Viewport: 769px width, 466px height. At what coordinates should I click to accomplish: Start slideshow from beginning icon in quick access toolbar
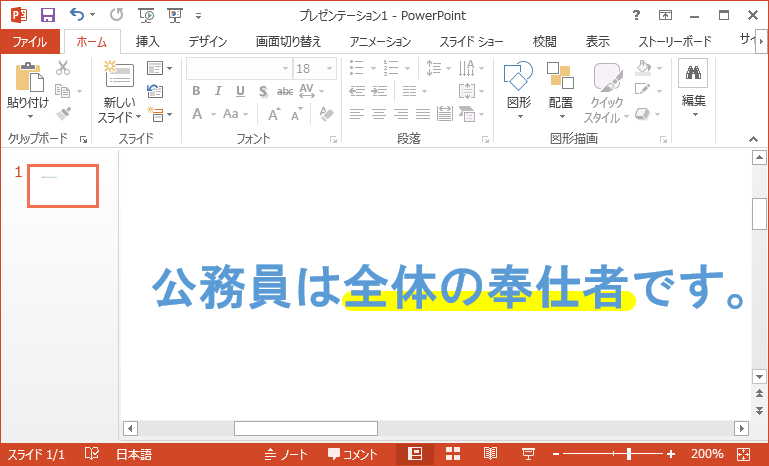point(146,16)
